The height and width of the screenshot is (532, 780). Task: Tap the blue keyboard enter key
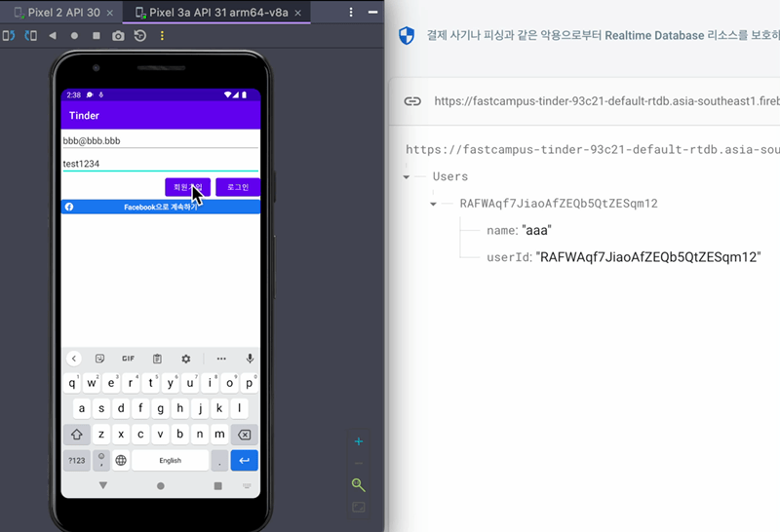pyautogui.click(x=245, y=461)
